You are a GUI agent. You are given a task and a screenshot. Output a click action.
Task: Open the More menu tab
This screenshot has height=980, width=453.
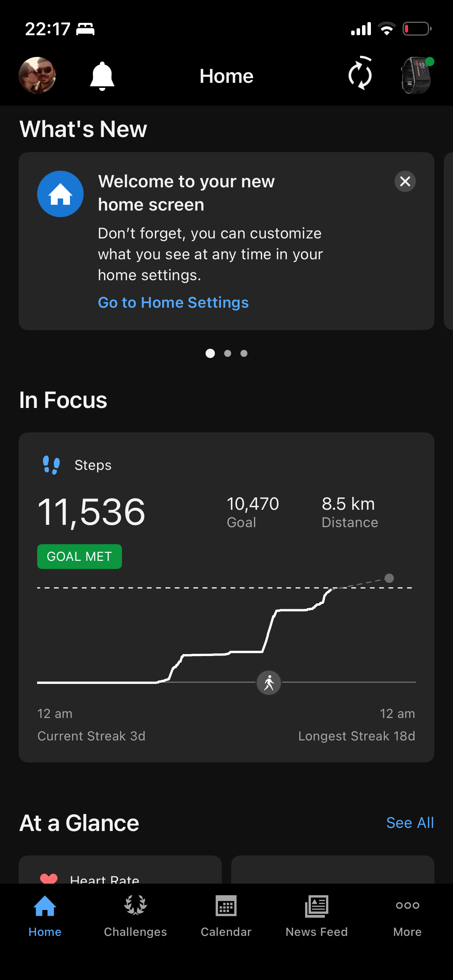click(x=407, y=916)
